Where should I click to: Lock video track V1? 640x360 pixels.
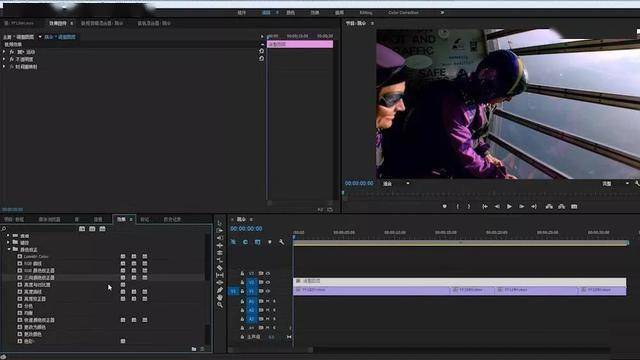(x=242, y=291)
